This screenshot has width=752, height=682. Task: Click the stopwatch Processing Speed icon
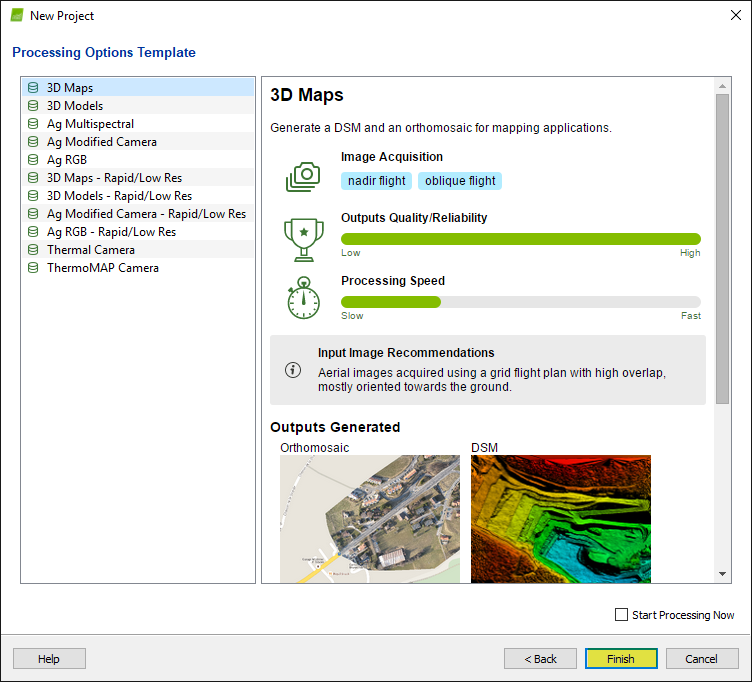click(x=302, y=298)
